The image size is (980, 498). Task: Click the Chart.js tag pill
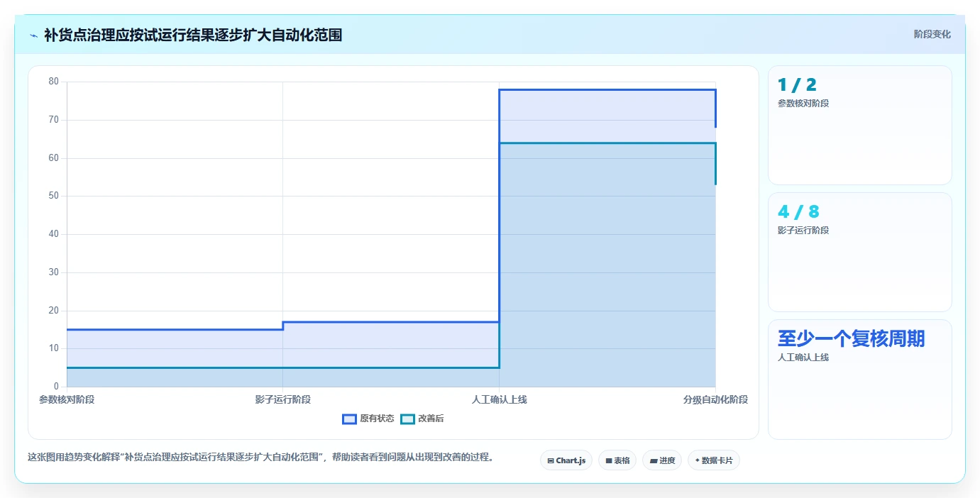(566, 460)
